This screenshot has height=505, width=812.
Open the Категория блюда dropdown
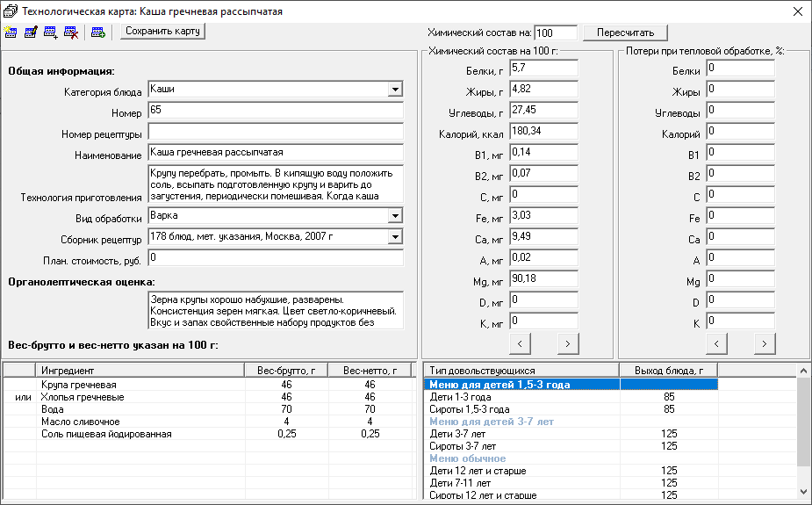395,90
